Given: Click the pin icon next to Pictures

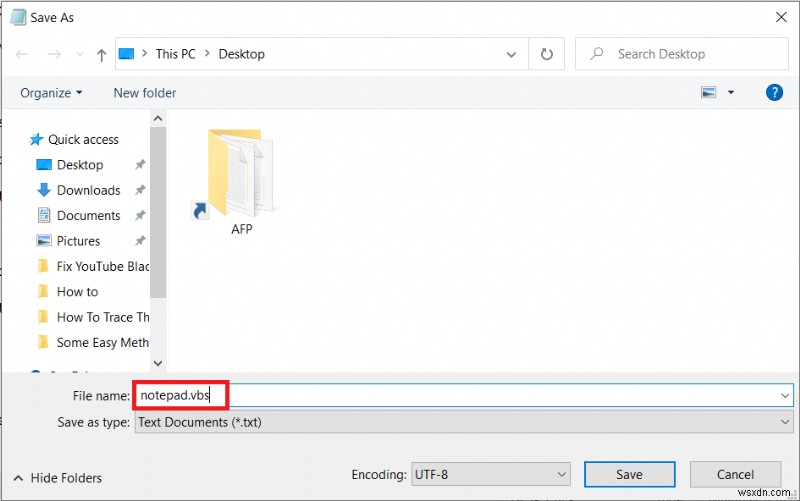Looking at the screenshot, I should [140, 240].
